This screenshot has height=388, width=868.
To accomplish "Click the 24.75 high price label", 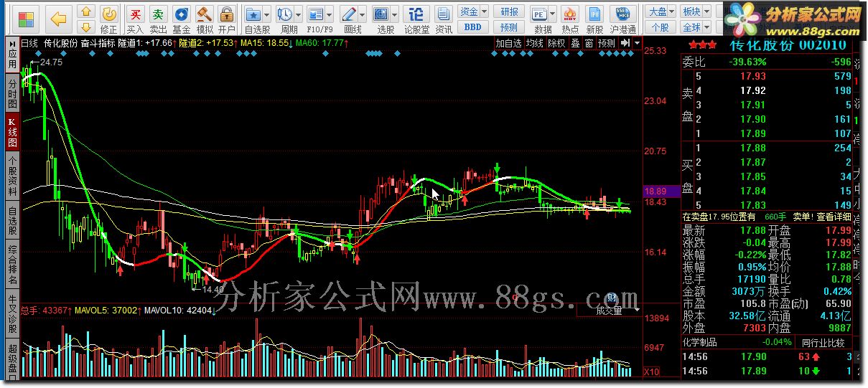I will tap(51, 62).
